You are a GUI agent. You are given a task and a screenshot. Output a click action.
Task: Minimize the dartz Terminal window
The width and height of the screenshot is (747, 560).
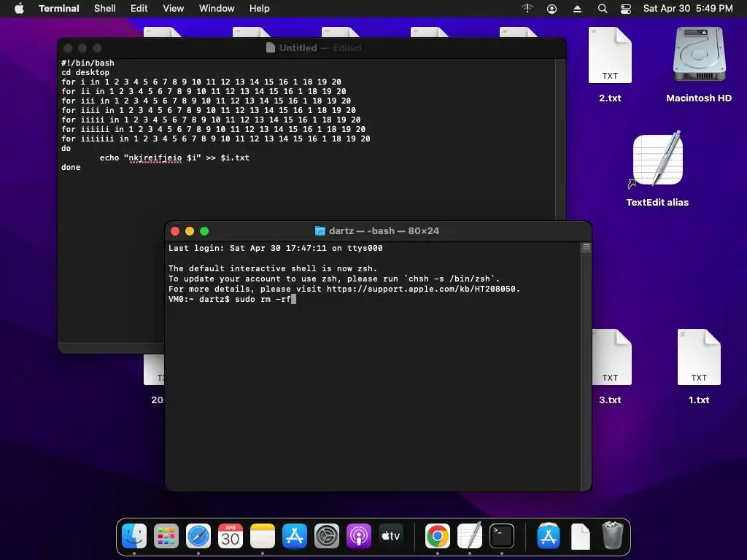click(x=190, y=231)
